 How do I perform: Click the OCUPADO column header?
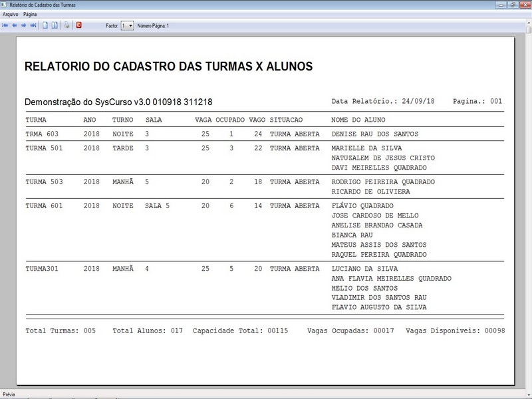tap(230, 120)
